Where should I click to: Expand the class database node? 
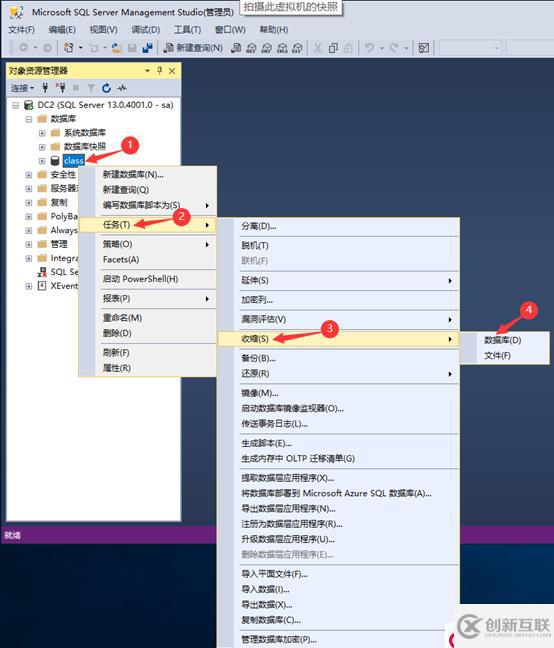[42, 161]
